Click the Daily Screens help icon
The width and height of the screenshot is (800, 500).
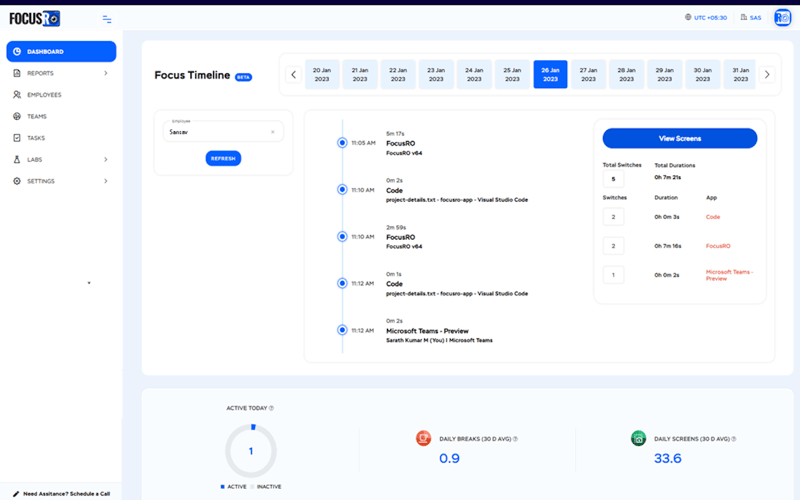(734, 439)
